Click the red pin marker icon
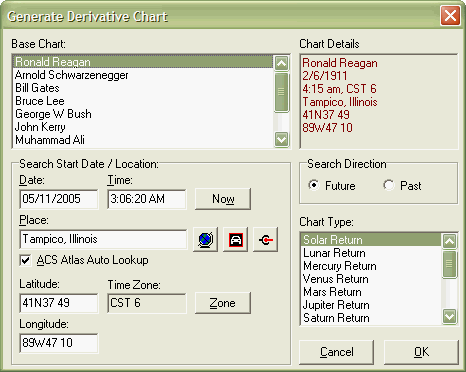 (x=265, y=239)
